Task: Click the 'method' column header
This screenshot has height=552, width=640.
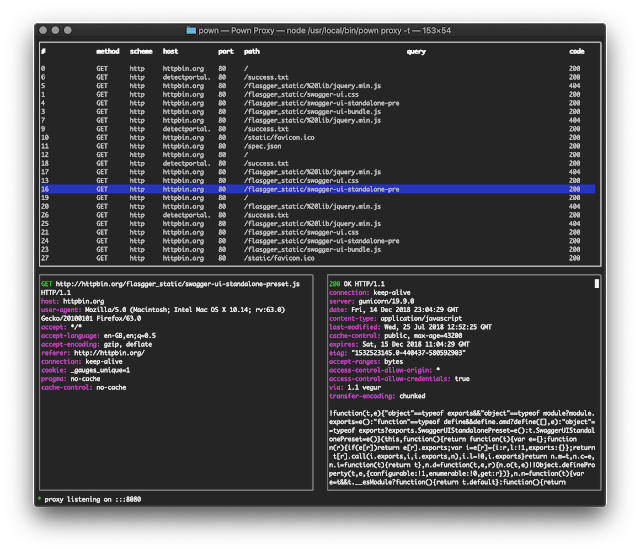Action: click(108, 51)
